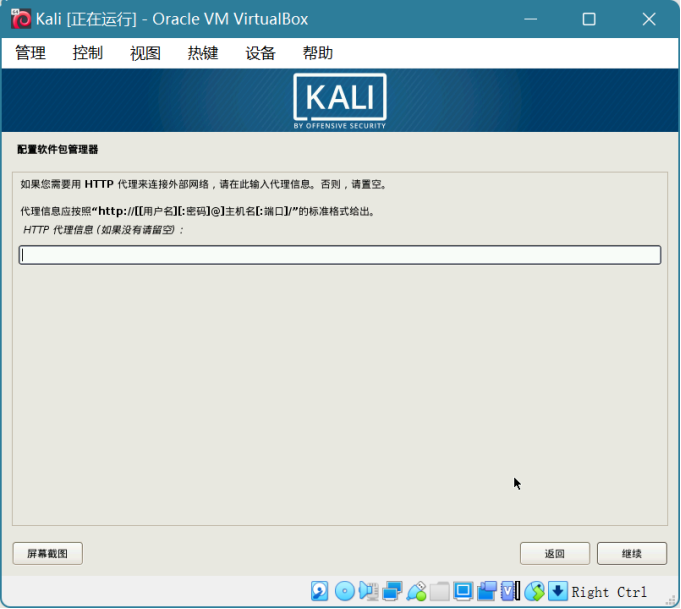
Task: Click the Right Ctrl host key label
Action: (x=609, y=592)
